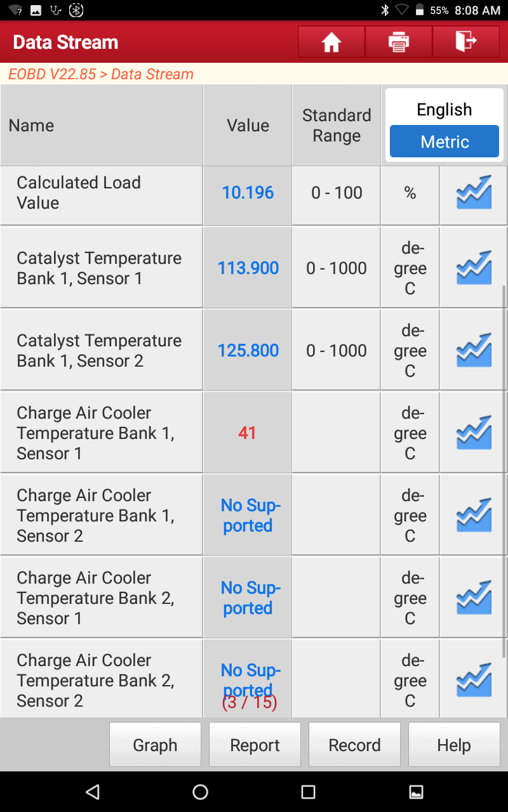Open Help from bottom bar
This screenshot has width=508, height=812.
click(x=454, y=745)
